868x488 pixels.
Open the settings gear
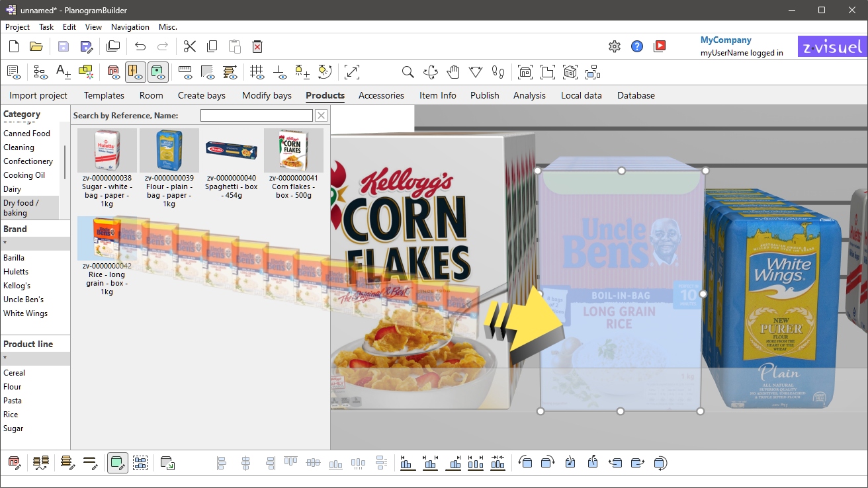point(615,46)
